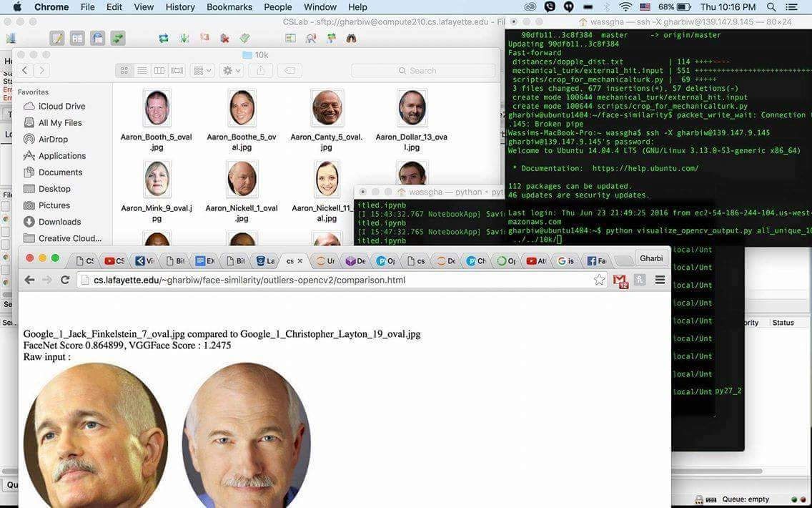
Task: Open Chrome's hamburger menu
Action: 660,280
